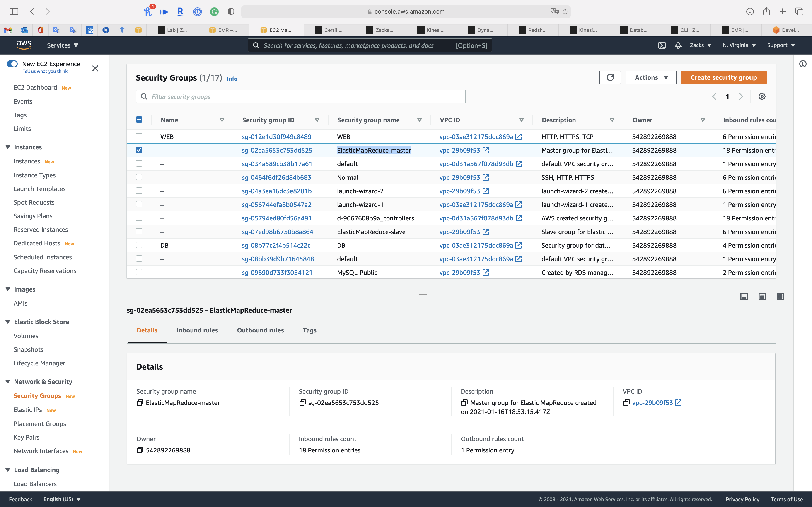
Task: Select the WEB security group checkbox
Action: point(139,136)
